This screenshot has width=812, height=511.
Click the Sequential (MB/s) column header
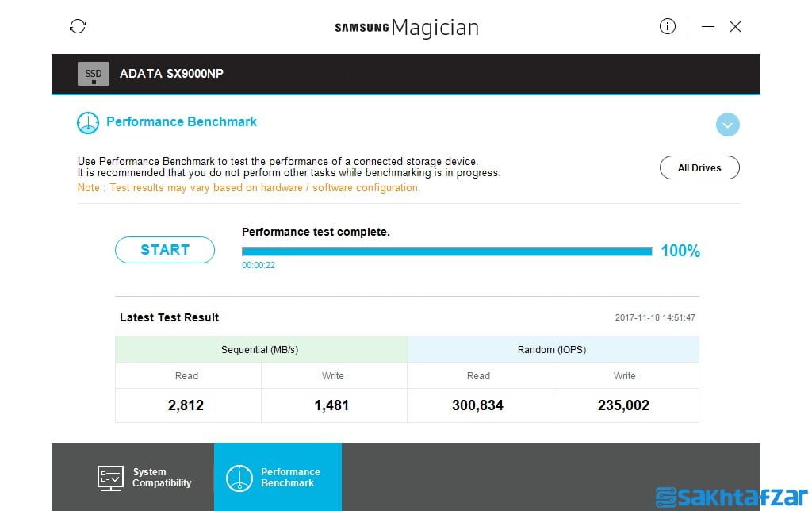click(260, 349)
